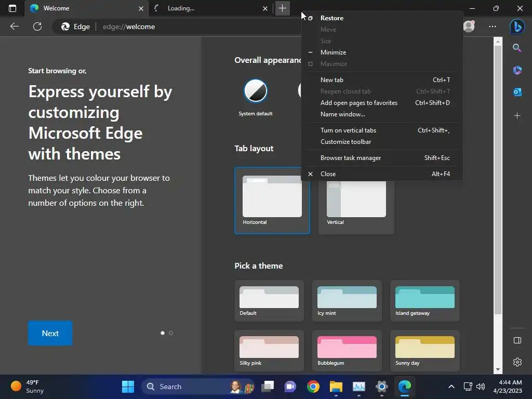Open the clock showing 4:44 AM

[508, 387]
